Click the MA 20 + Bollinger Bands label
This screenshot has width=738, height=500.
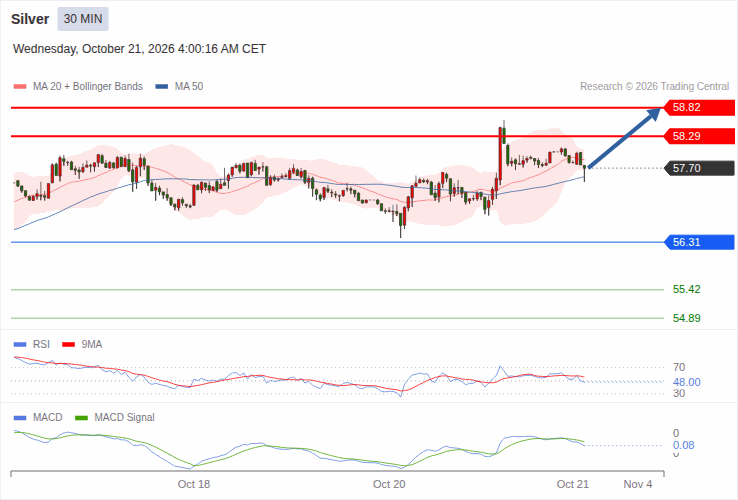point(88,87)
